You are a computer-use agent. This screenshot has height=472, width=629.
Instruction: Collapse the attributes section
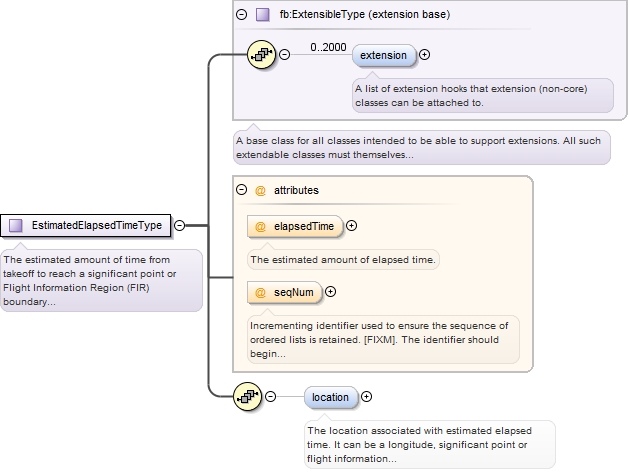pyautogui.click(x=242, y=189)
